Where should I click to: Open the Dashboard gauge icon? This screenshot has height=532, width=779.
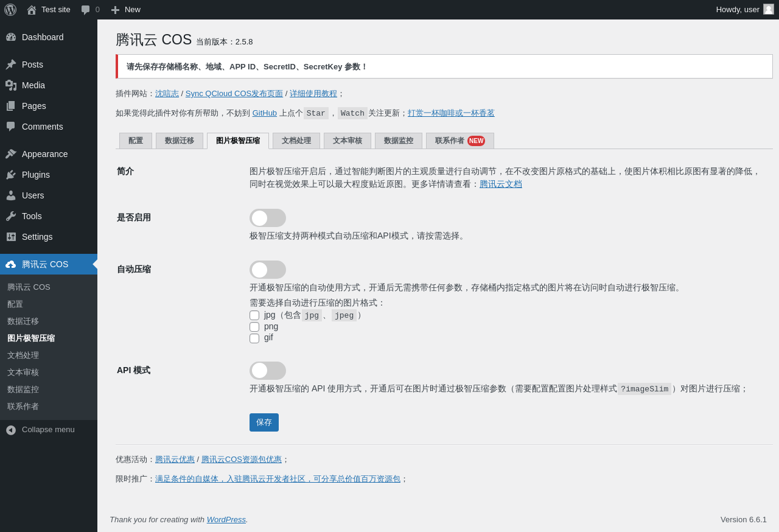pos(11,37)
